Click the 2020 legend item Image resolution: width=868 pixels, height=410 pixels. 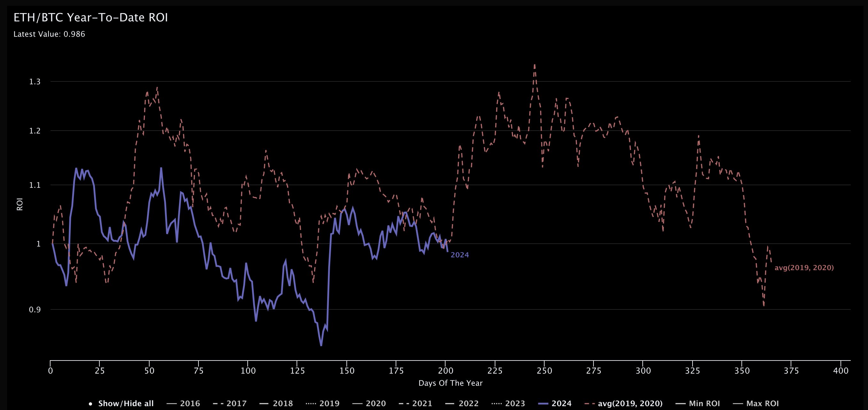(376, 403)
